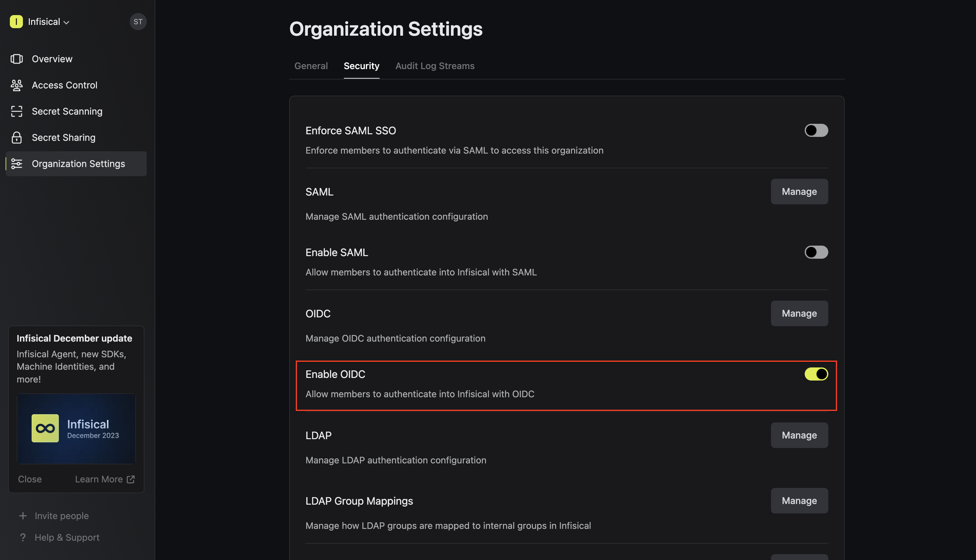Click the Access Control people icon
976x560 pixels.
[16, 85]
